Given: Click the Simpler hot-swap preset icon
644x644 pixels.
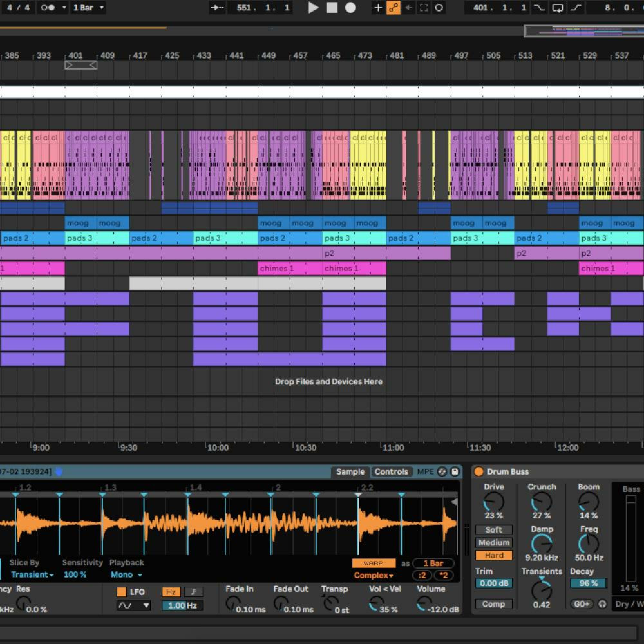Looking at the screenshot, I should pyautogui.click(x=442, y=472).
